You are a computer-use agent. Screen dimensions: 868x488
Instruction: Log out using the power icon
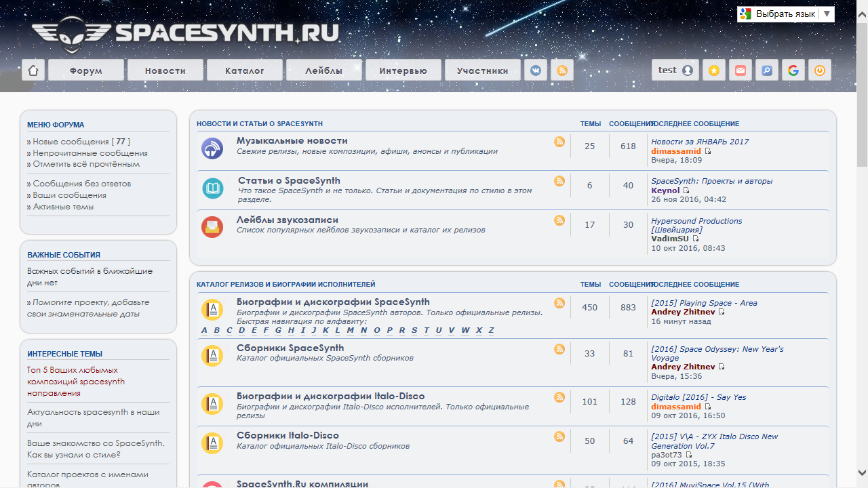pos(820,70)
